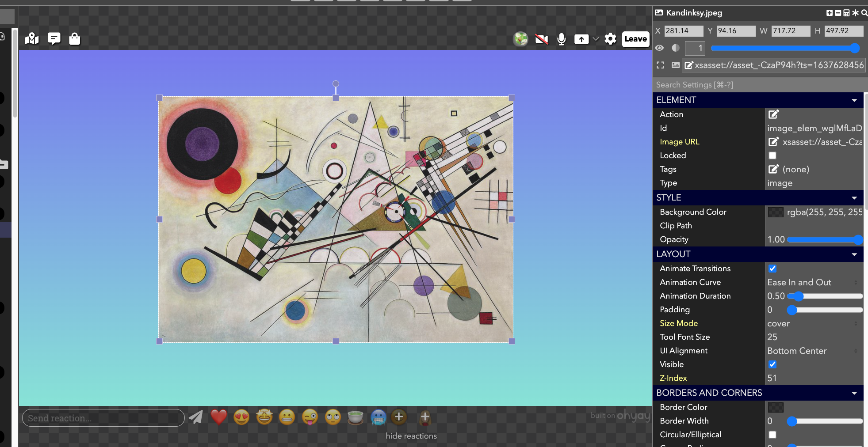Click the search magnifier in the inspector header
Screen dimensions: 868x447
(864, 13)
